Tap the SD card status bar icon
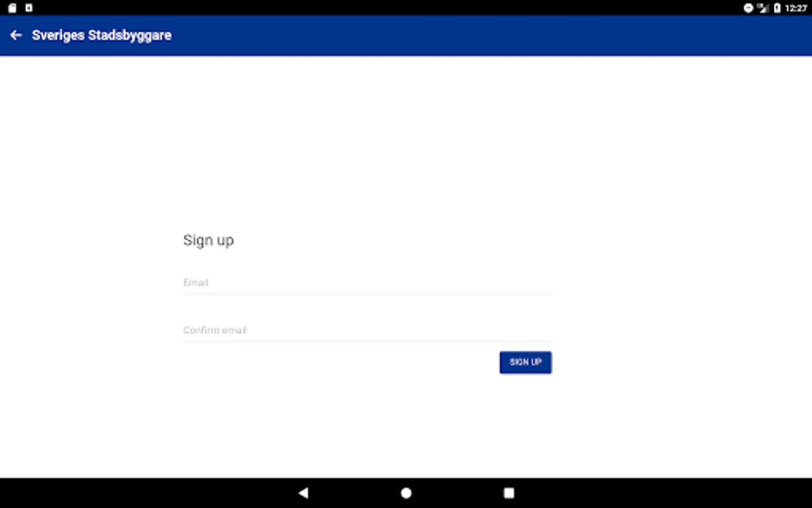This screenshot has height=508, width=812. [12, 8]
